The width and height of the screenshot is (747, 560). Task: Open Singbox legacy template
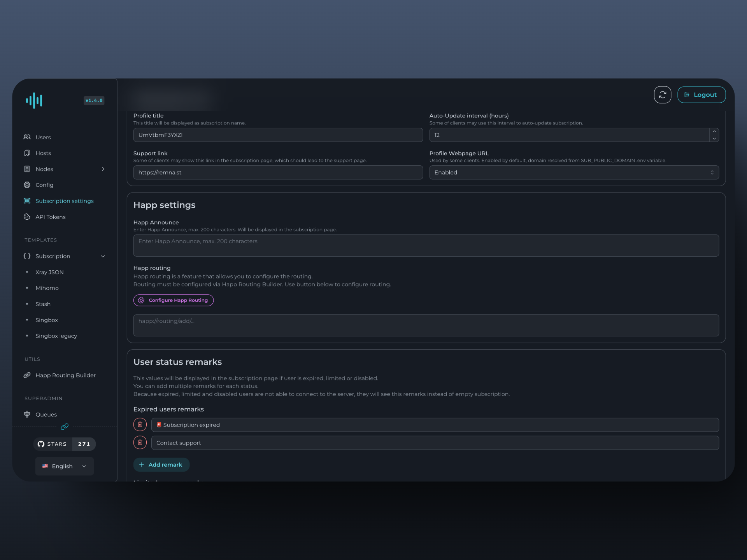click(56, 336)
